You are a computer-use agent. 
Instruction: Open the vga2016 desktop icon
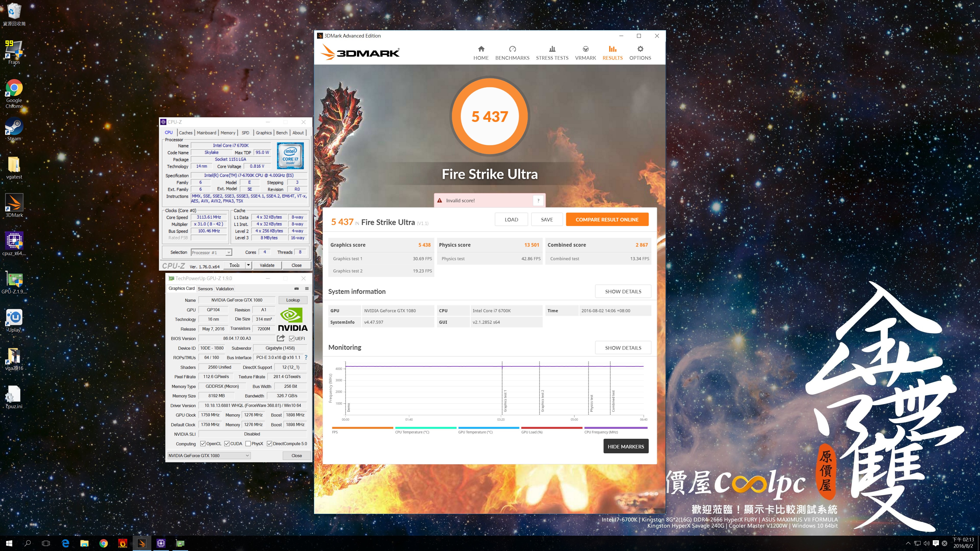[14, 359]
